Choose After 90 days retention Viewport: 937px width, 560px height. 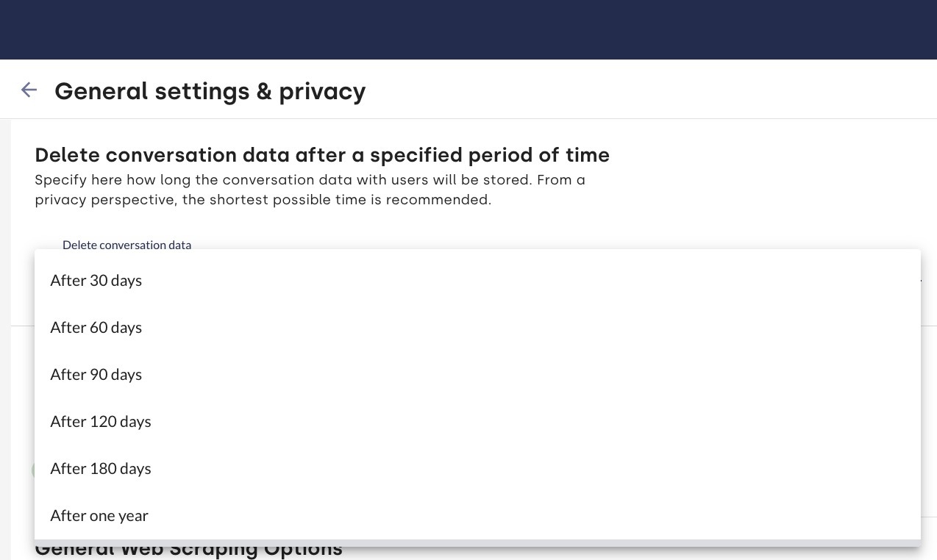click(x=96, y=374)
